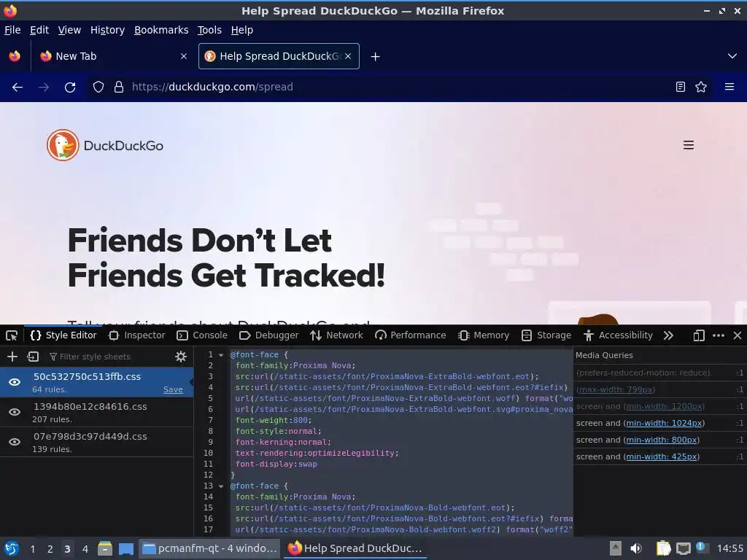Image resolution: width=747 pixels, height=560 pixels.
Task: Open tracking protection shield icon
Action: (98, 87)
